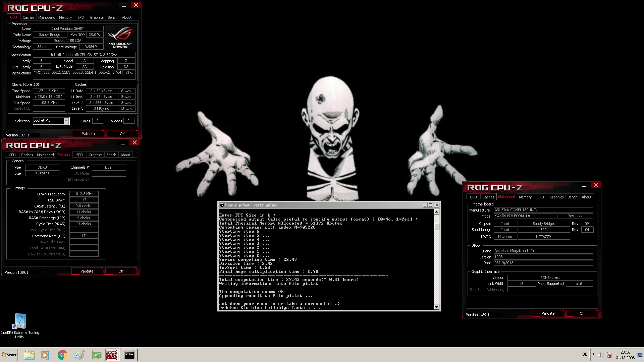Image resolution: width=644 pixels, height=362 pixels.
Task: Activate ROG CPU-Z taskbar button
Action: (112, 355)
